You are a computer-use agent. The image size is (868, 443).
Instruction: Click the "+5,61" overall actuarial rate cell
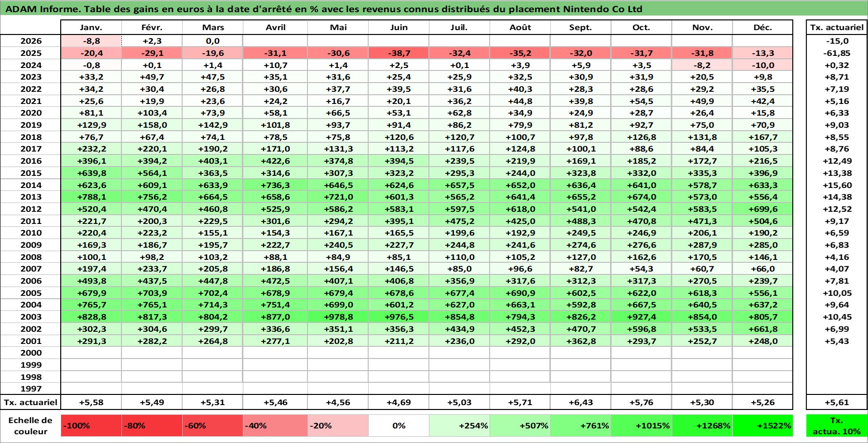pos(836,402)
